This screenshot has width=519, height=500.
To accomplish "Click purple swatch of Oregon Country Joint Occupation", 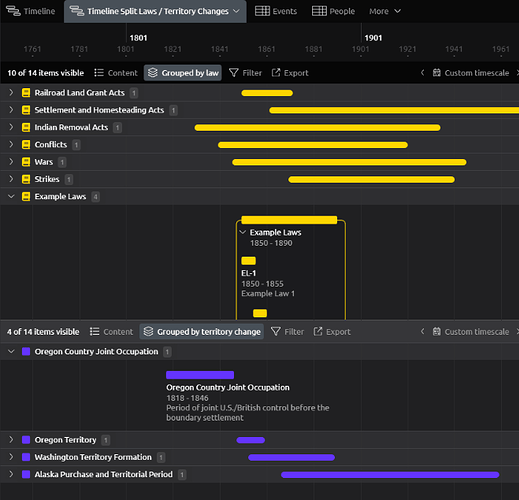I will click(26, 352).
